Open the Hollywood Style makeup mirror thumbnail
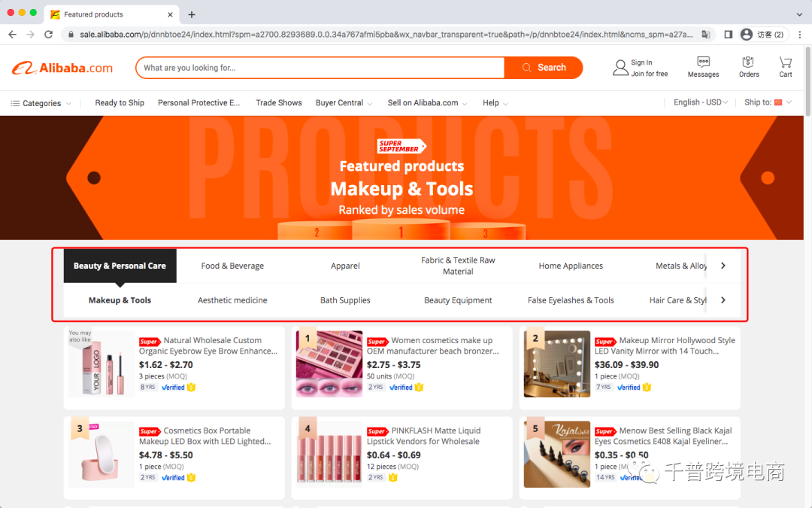 [556, 364]
